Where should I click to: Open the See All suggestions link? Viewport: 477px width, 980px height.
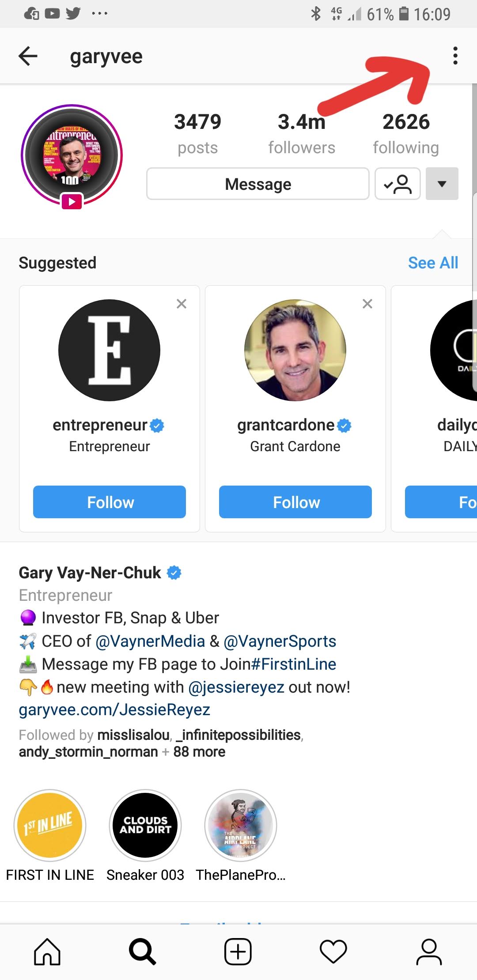[433, 263]
